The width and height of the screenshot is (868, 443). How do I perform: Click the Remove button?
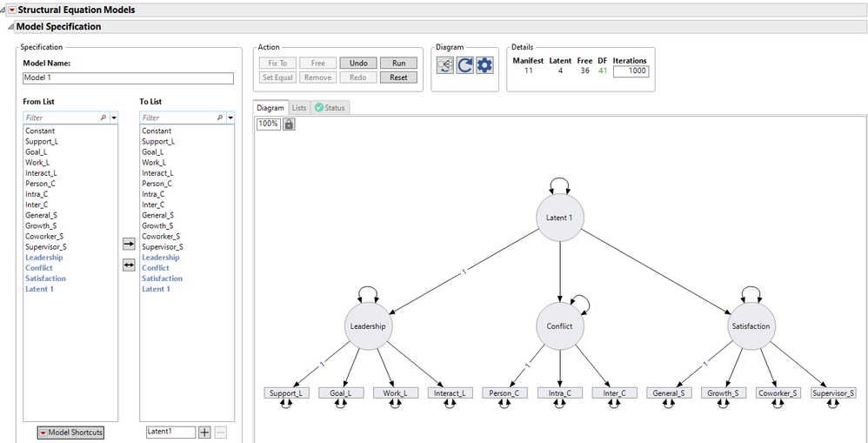[317, 77]
